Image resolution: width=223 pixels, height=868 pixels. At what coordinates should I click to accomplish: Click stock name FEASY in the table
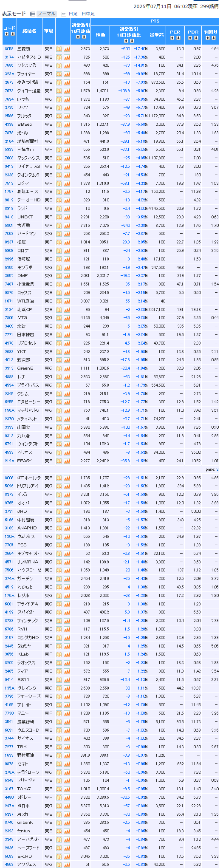(24, 461)
